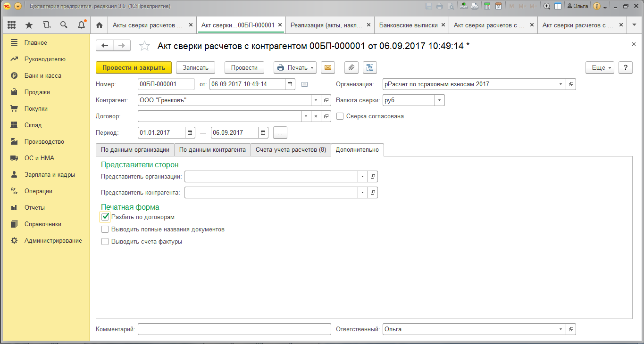This screenshot has width=644, height=344.
Task: Click the Записать button
Action: pos(196,67)
